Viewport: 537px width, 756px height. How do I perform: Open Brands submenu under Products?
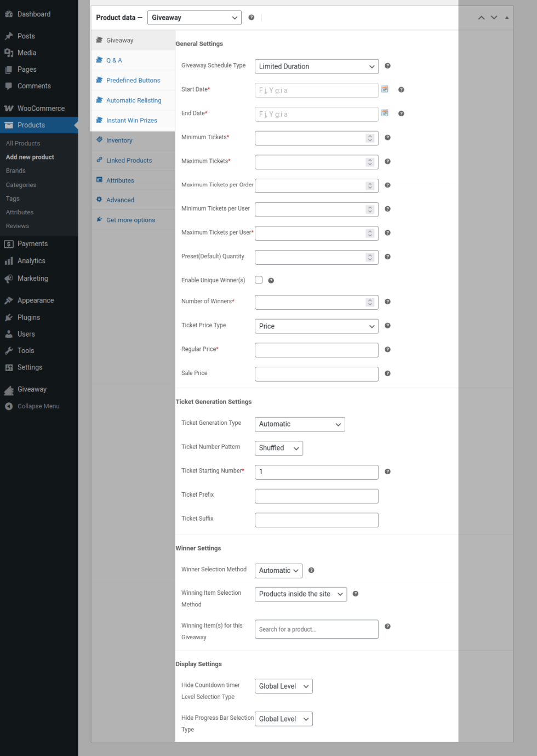[x=16, y=171]
